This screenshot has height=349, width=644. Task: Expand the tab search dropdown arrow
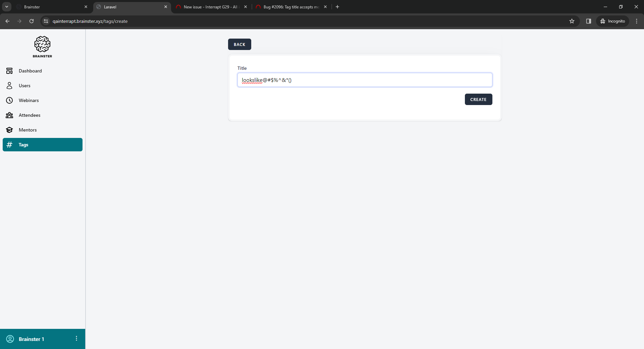[7, 7]
